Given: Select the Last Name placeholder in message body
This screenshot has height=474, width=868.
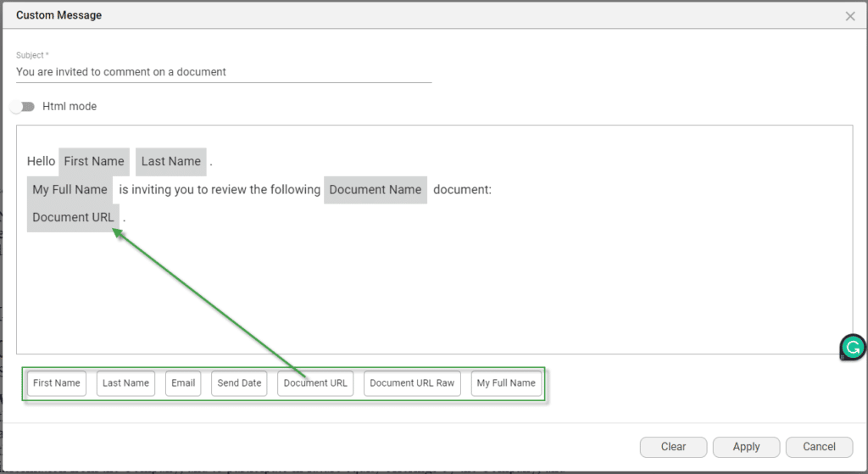Looking at the screenshot, I should (x=171, y=162).
